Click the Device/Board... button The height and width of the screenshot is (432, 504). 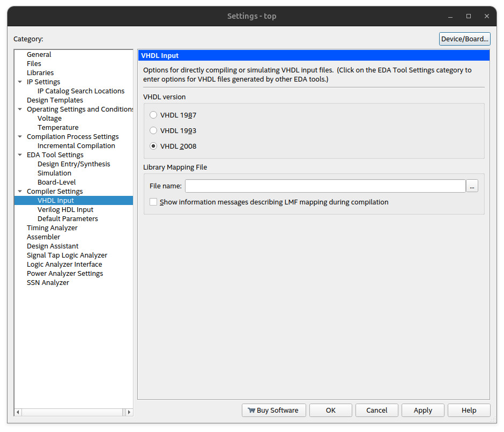coord(464,39)
